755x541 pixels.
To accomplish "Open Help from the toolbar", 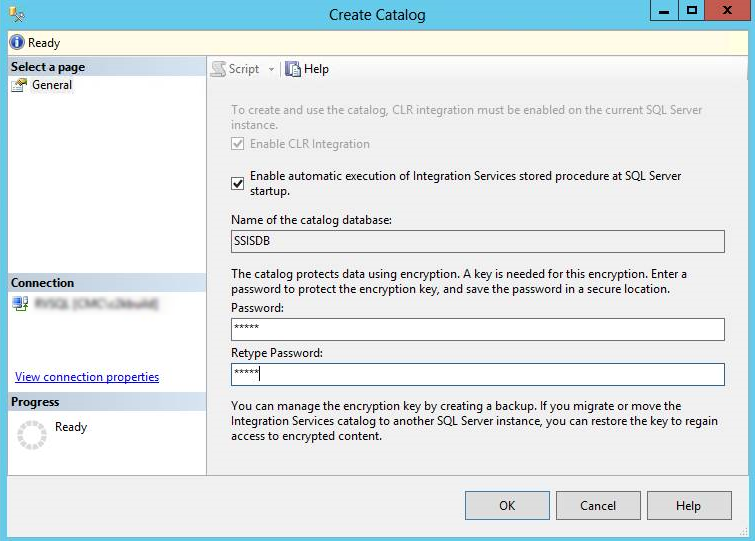I will click(307, 69).
